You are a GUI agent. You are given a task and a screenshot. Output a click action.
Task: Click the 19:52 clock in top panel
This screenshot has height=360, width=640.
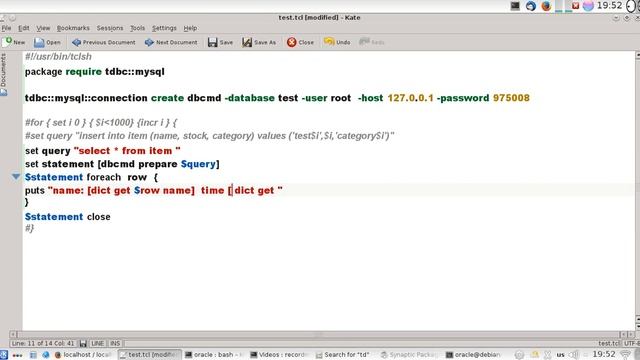point(609,6)
